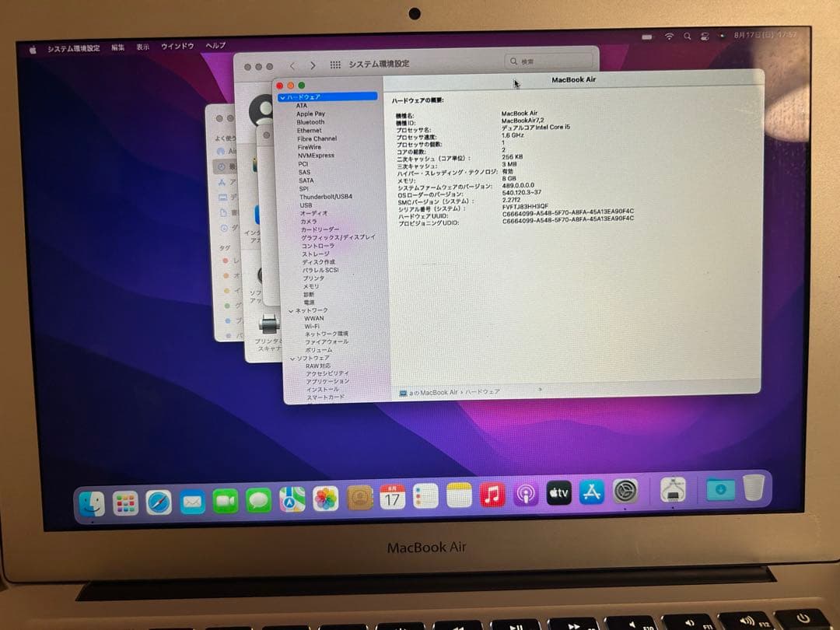Open the Podcasts app in the Dock
840x630 pixels.
point(525,496)
